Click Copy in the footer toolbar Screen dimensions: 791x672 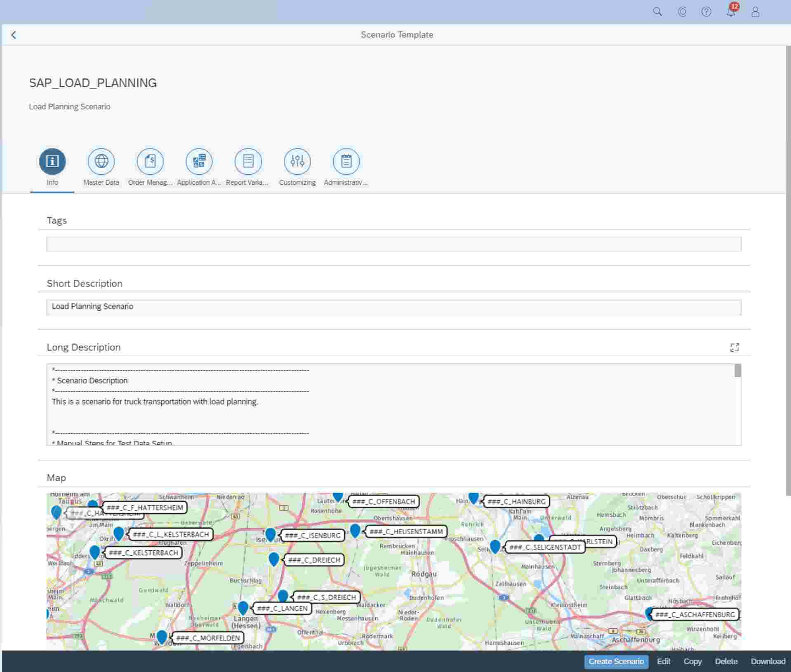[x=692, y=661]
